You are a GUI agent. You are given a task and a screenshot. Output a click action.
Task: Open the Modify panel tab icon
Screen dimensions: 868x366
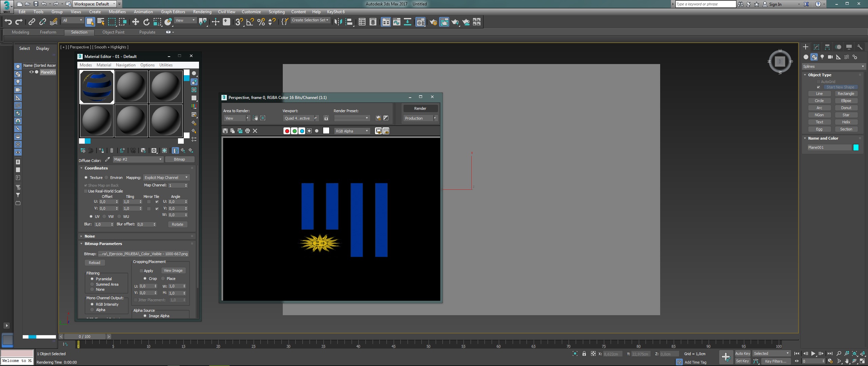point(816,47)
